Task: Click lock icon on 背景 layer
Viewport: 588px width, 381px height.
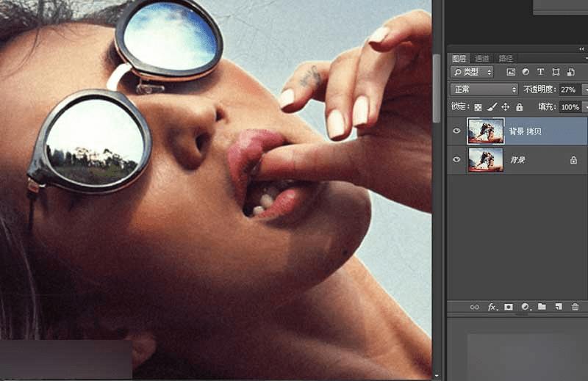Action: [x=573, y=160]
